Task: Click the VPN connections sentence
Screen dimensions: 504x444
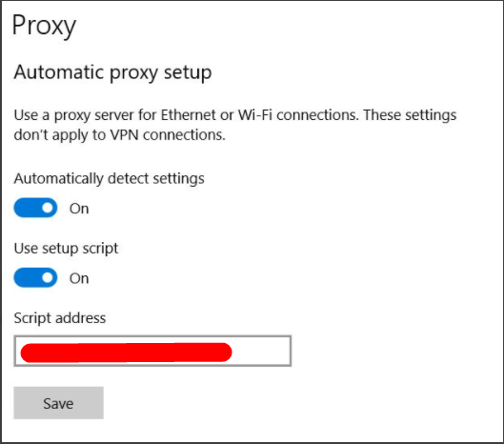Action: (x=120, y=135)
